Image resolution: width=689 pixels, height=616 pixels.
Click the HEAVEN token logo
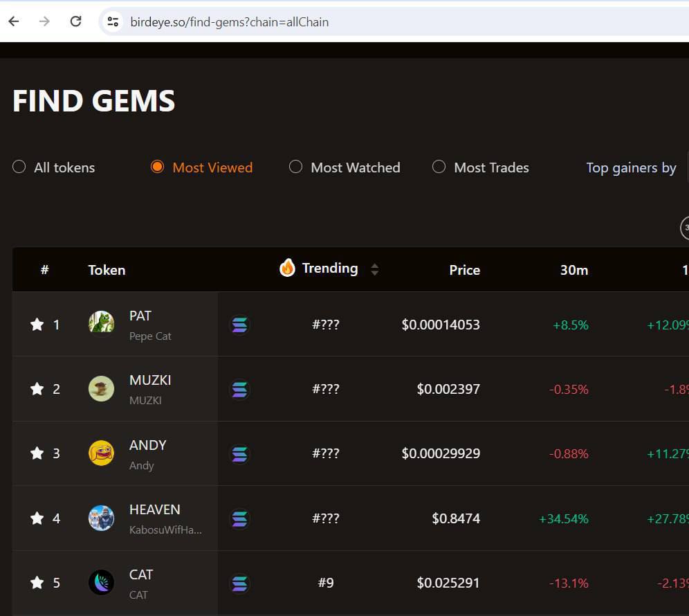pos(102,518)
